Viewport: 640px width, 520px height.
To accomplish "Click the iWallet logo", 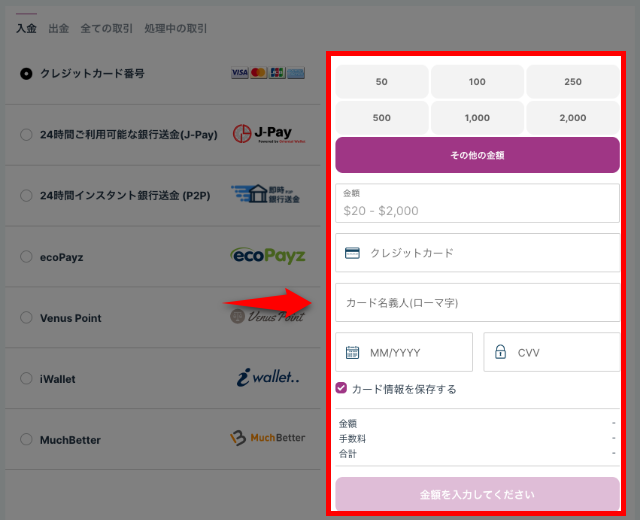I will [267, 378].
